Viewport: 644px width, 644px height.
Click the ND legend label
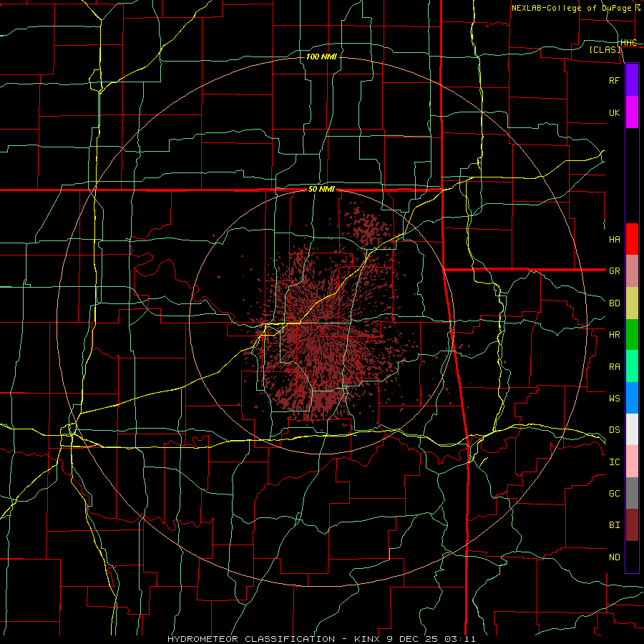click(x=614, y=557)
